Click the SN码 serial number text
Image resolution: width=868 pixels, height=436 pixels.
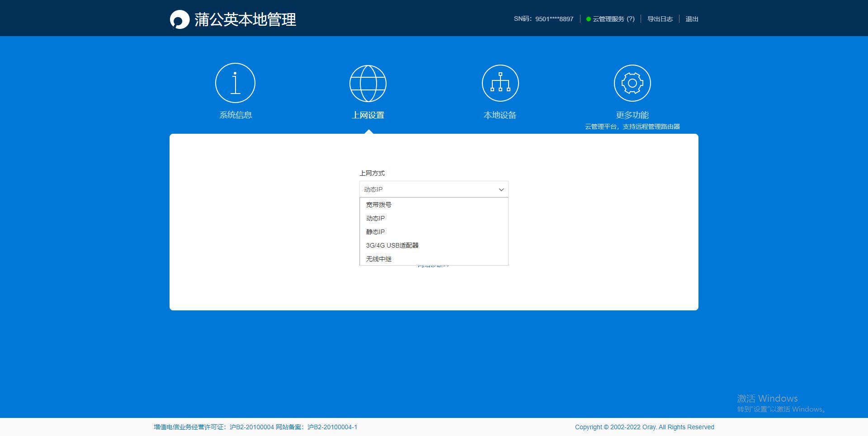[543, 19]
